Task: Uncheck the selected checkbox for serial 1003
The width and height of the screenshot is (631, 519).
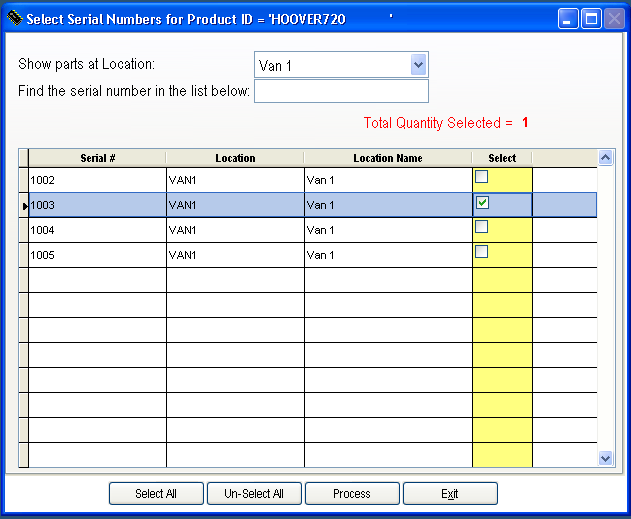Action: [x=481, y=202]
